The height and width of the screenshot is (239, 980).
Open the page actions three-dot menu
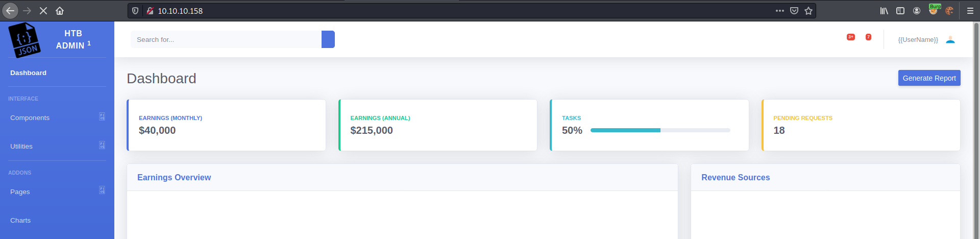click(x=780, y=11)
